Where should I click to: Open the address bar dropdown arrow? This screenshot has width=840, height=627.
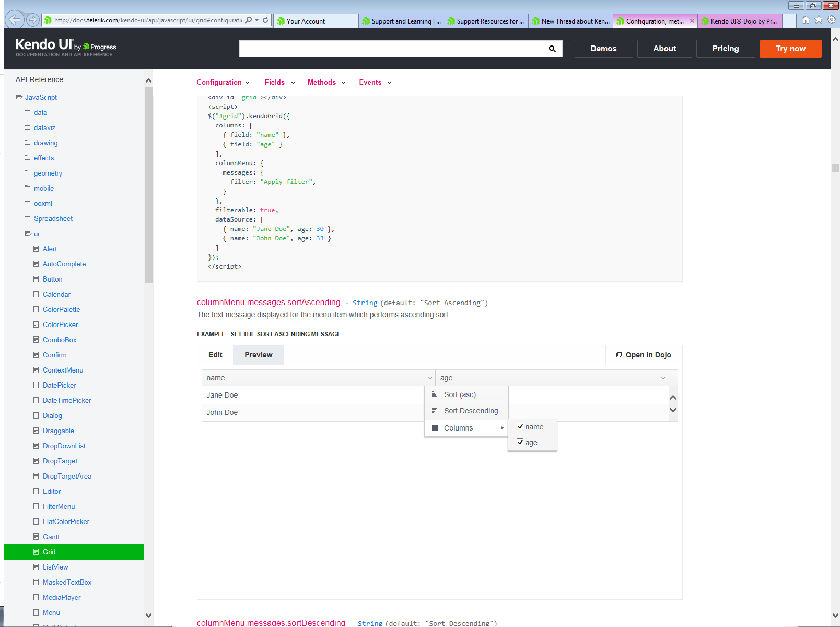[x=257, y=20]
